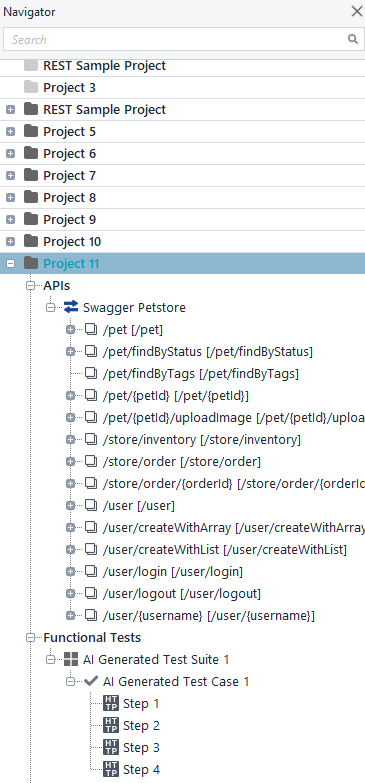Expand the /store/order/{orderId} resource
Viewport: 365px width, 783px height.
(70, 483)
